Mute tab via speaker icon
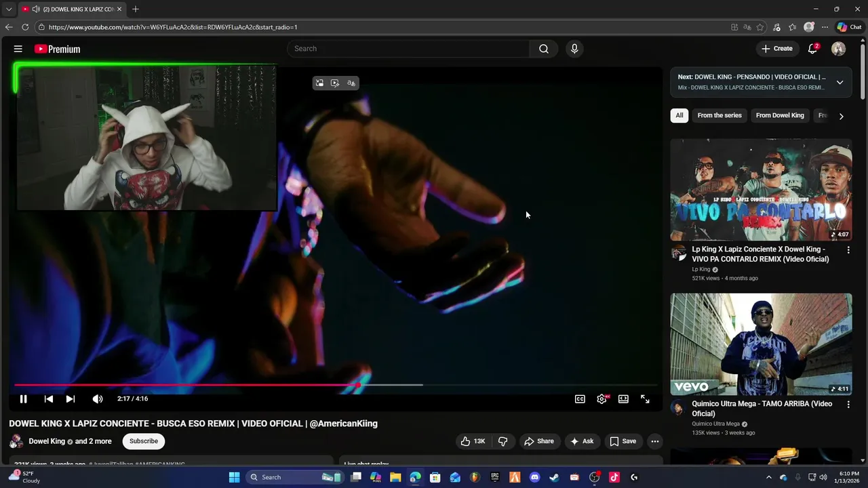The image size is (868, 488). click(36, 9)
